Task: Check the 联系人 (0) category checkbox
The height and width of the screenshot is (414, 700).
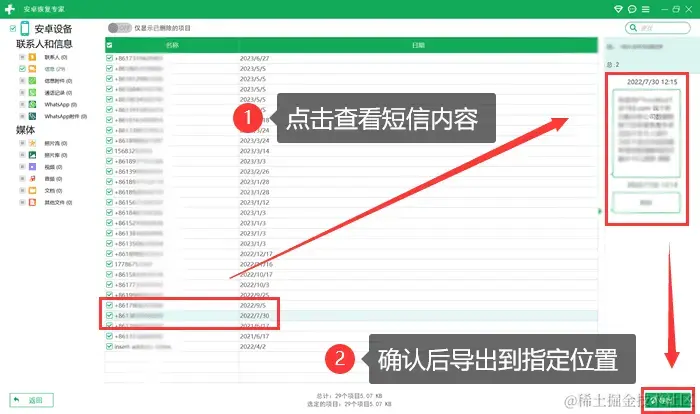Action: click(22, 57)
